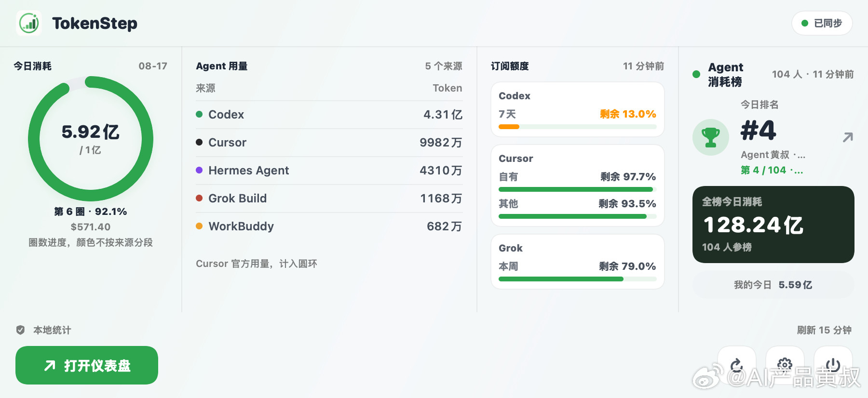
Task: Click the 682万 token value
Action: click(444, 226)
